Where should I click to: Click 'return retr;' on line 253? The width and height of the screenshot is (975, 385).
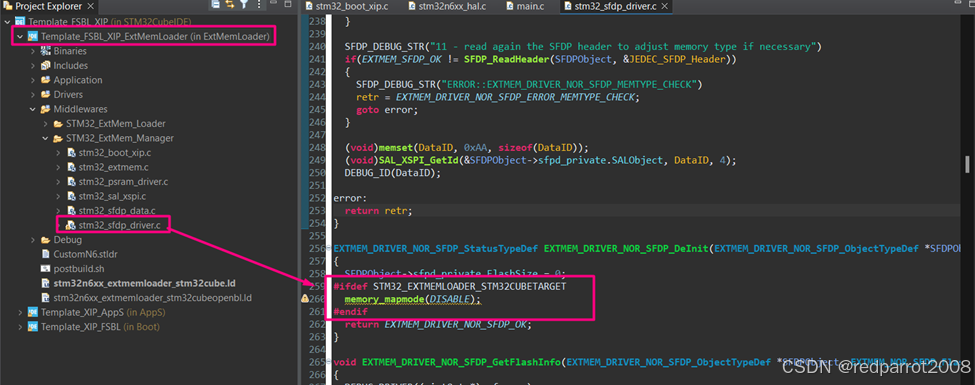pyautogui.click(x=378, y=211)
